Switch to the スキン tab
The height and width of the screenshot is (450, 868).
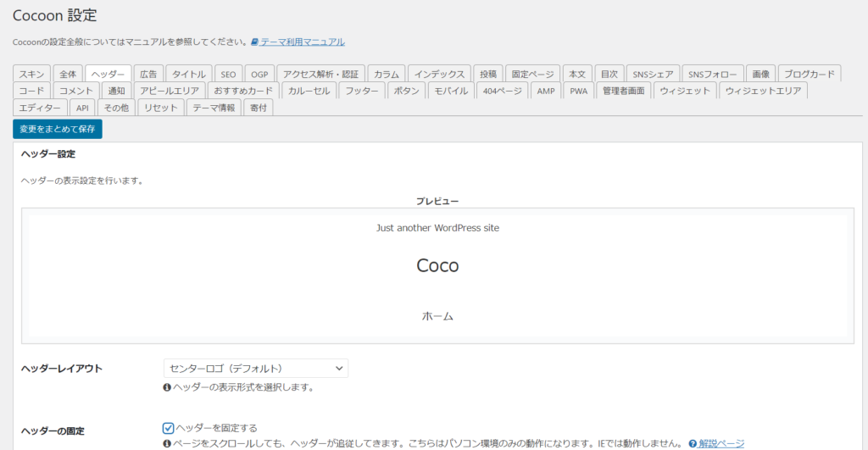pyautogui.click(x=32, y=74)
